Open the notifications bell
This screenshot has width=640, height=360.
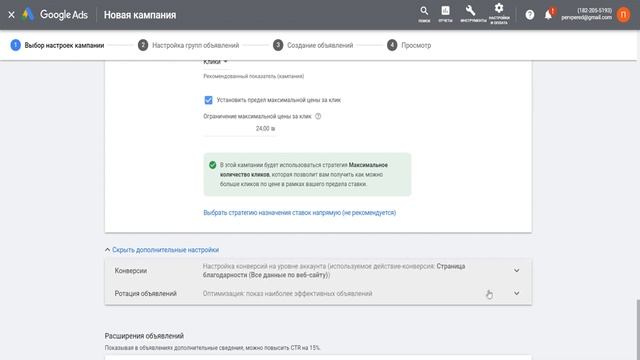tap(549, 15)
